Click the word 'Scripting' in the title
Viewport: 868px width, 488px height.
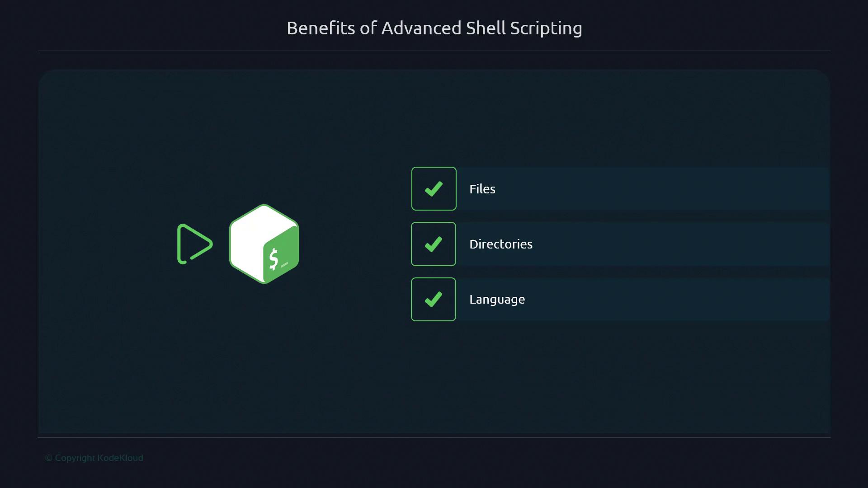click(546, 28)
